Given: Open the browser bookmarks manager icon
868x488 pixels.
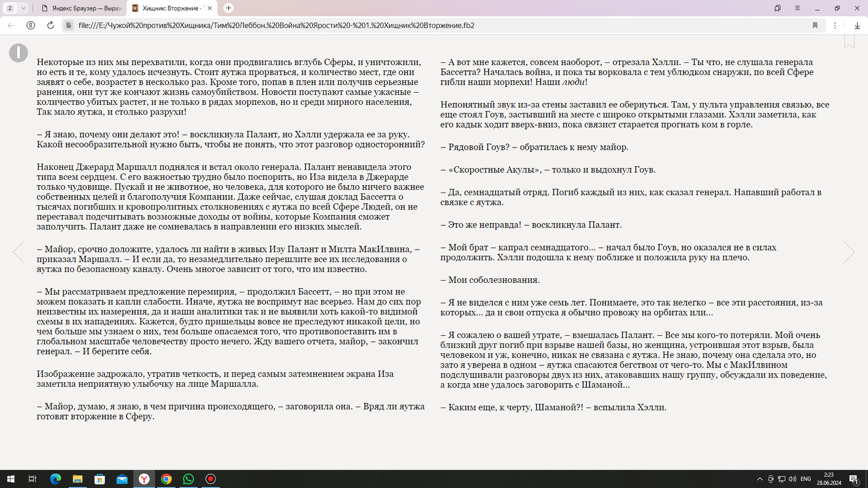Looking at the screenshot, I should coord(777,8).
